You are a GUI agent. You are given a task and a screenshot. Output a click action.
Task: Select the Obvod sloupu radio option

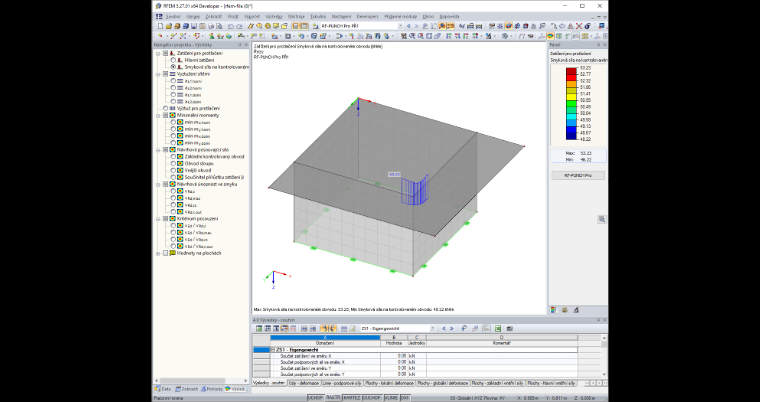[x=173, y=163]
